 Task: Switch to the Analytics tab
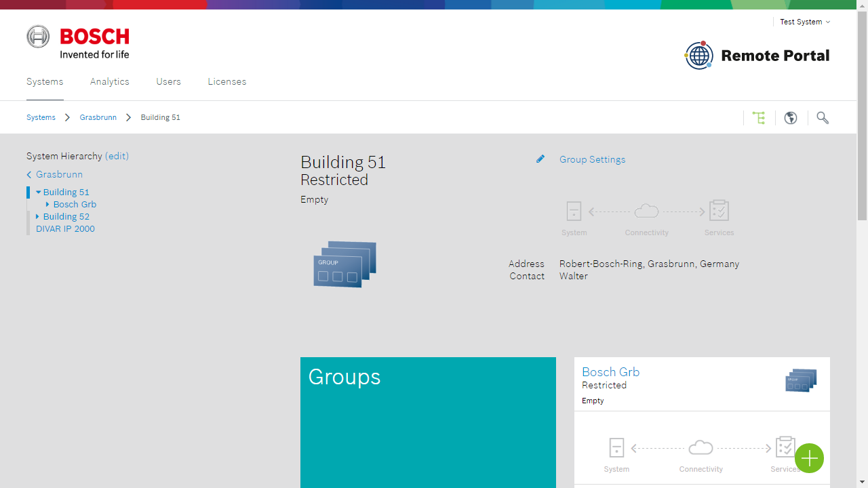coord(110,81)
